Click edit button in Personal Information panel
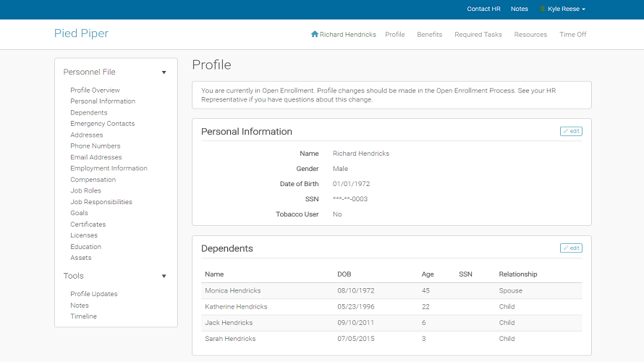This screenshot has width=644, height=362. [571, 131]
